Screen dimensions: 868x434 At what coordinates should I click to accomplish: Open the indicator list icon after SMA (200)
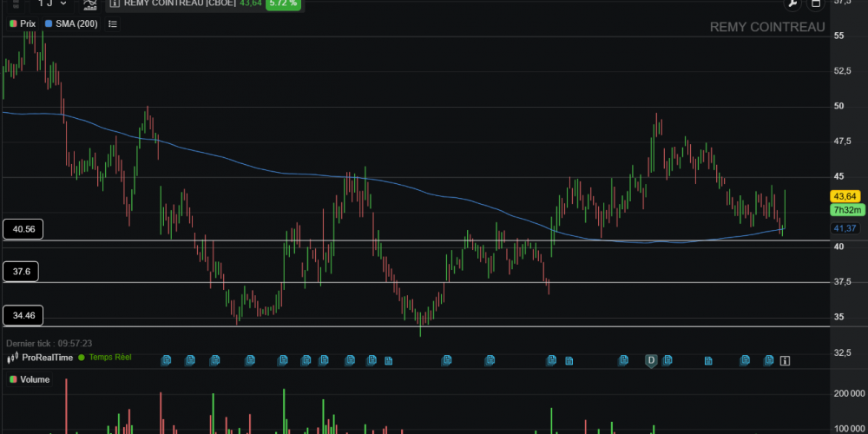coord(113,23)
